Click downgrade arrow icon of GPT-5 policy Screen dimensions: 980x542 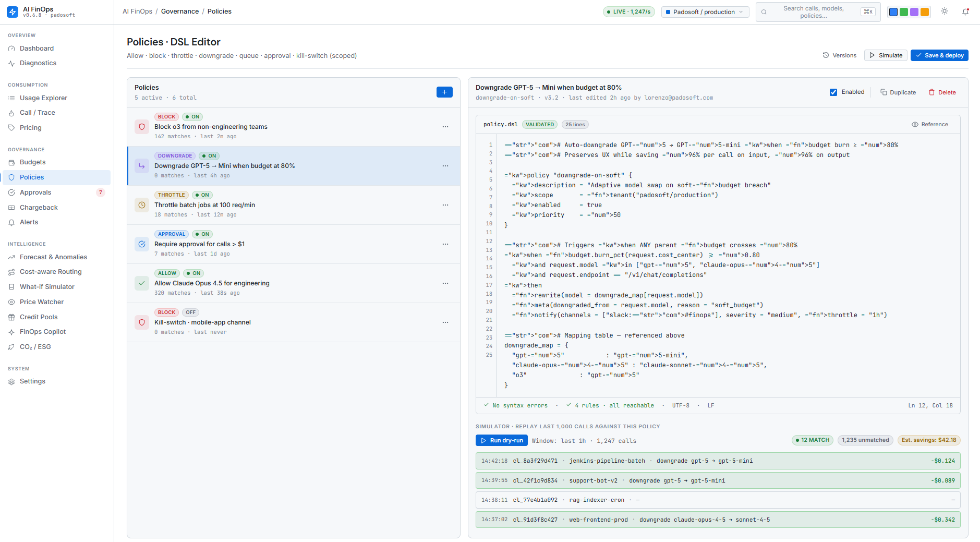(142, 166)
